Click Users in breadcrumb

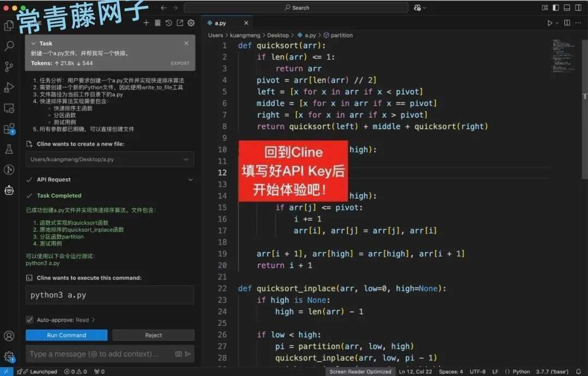[215, 35]
